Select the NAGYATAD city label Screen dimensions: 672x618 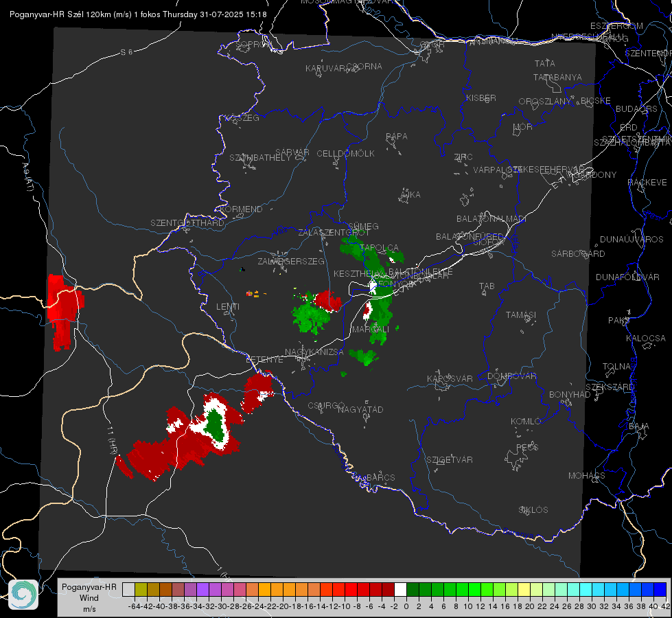click(360, 409)
